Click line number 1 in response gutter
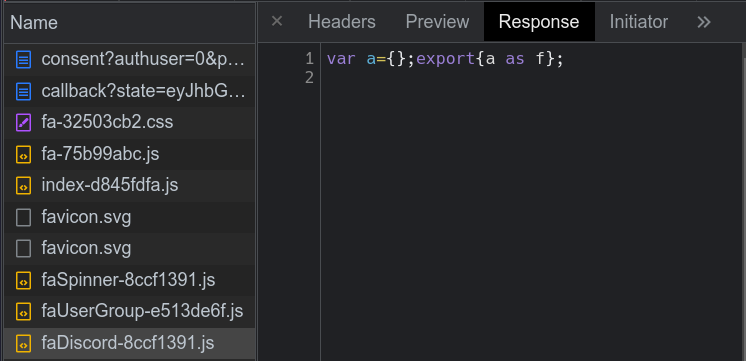The image size is (746, 361). (x=310, y=59)
